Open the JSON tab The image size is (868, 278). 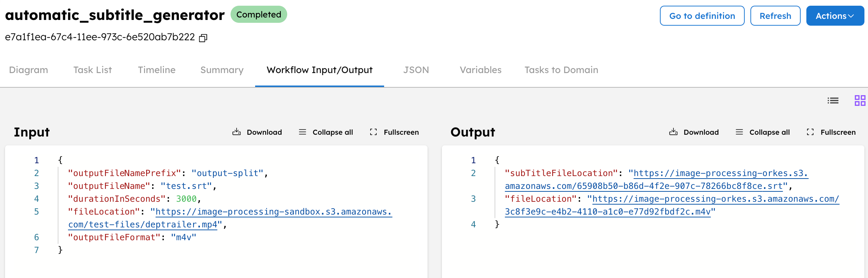pyautogui.click(x=416, y=70)
